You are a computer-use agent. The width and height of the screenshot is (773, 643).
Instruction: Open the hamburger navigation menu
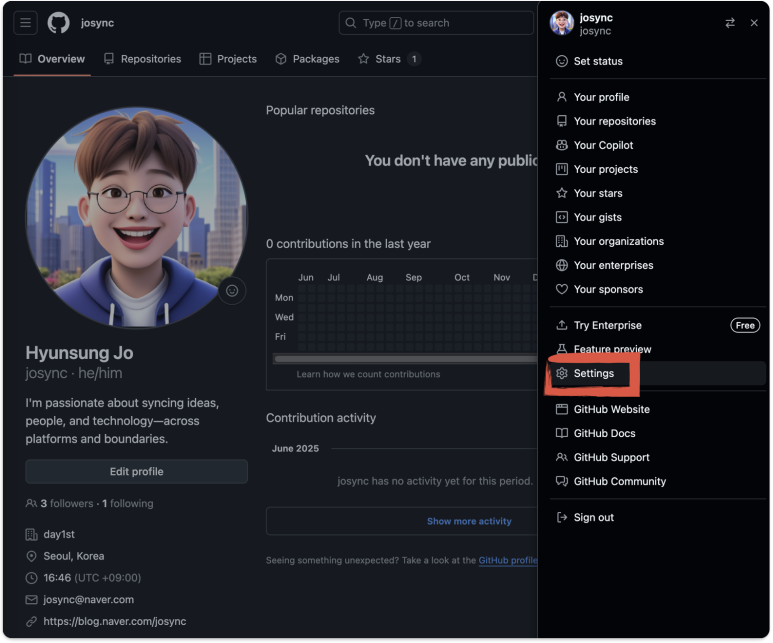pyautogui.click(x=25, y=23)
